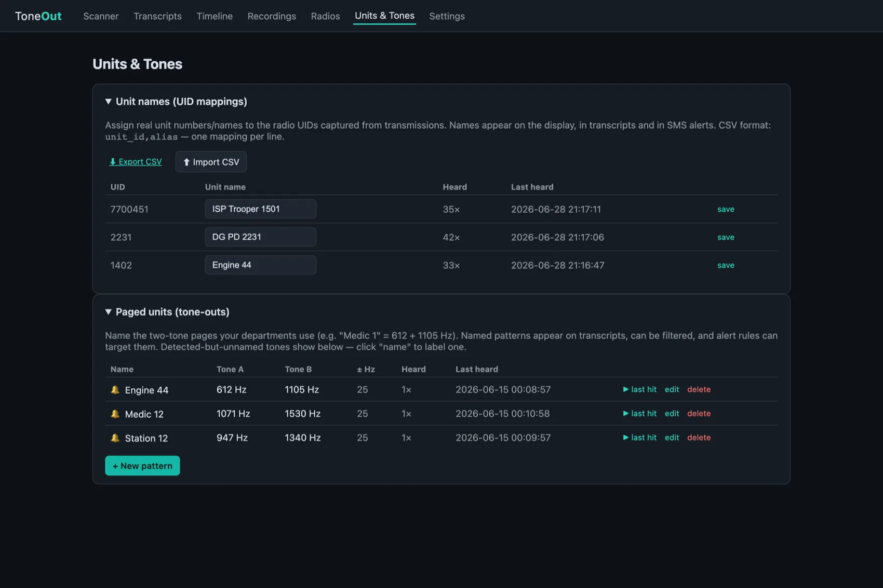The height and width of the screenshot is (588, 883).
Task: Click the 612 Hz Tone A value
Action: click(x=231, y=389)
